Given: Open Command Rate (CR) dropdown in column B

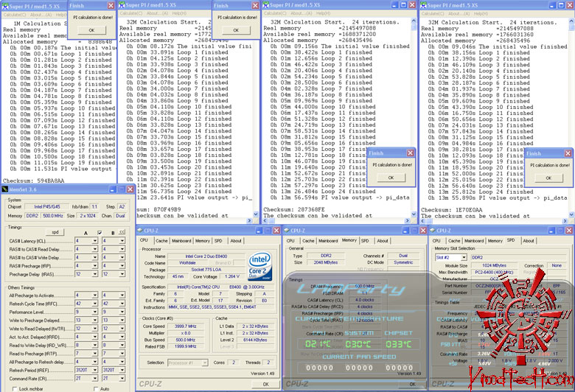Looking at the screenshot, I should [122, 379].
